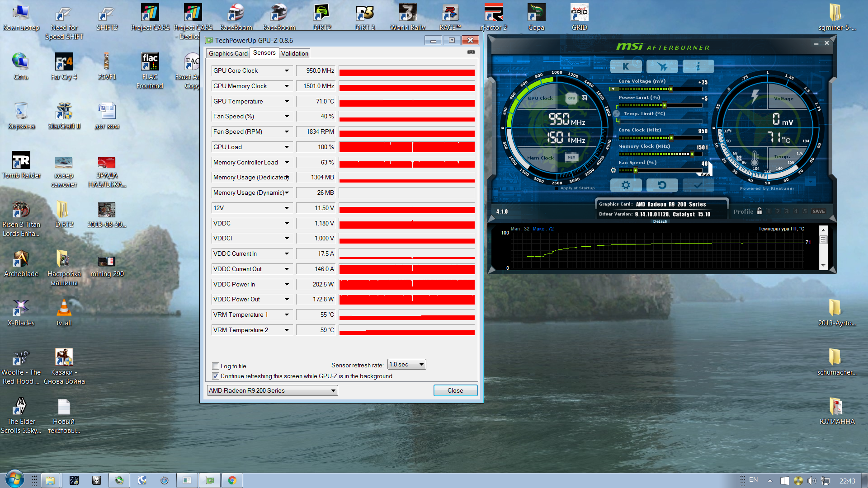
Task: Open Afterburner settings gear button
Action: 626,185
